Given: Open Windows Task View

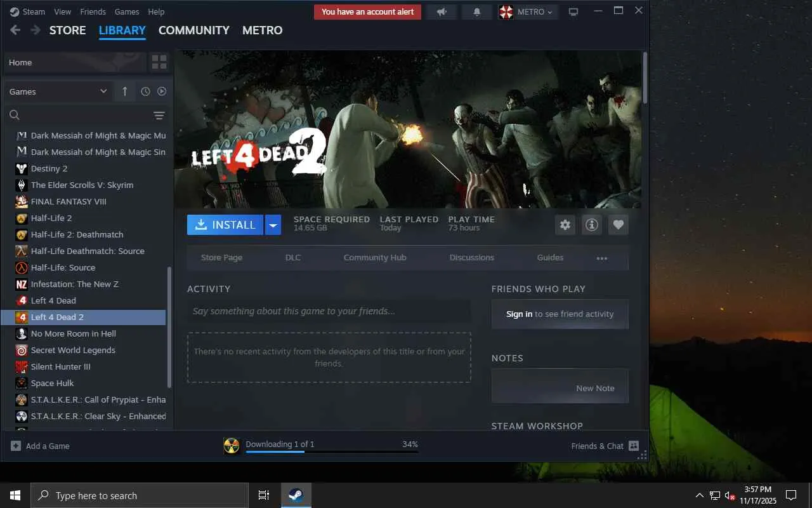Looking at the screenshot, I should click(x=264, y=495).
